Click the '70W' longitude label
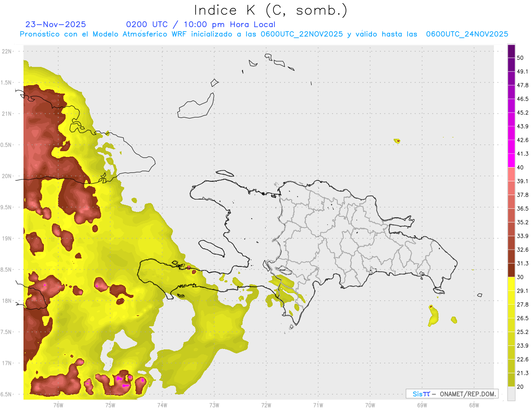The width and height of the screenshot is (532, 411). 370,405
